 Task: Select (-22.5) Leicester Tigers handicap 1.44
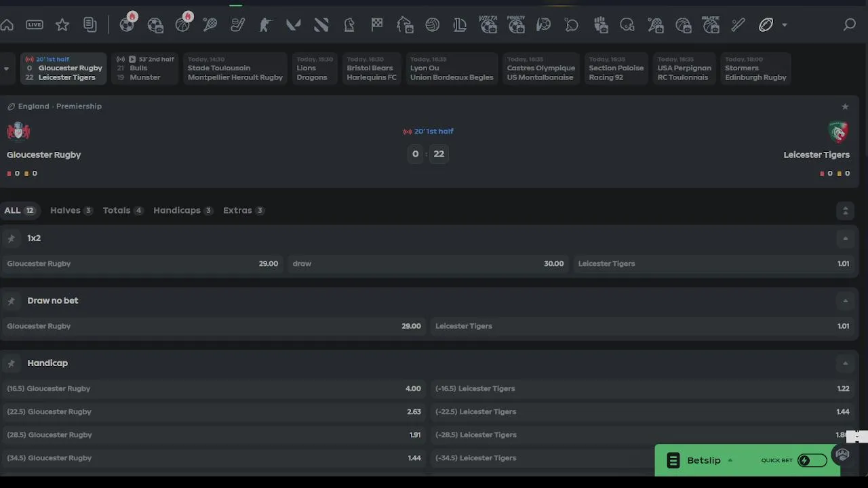[642, 412]
